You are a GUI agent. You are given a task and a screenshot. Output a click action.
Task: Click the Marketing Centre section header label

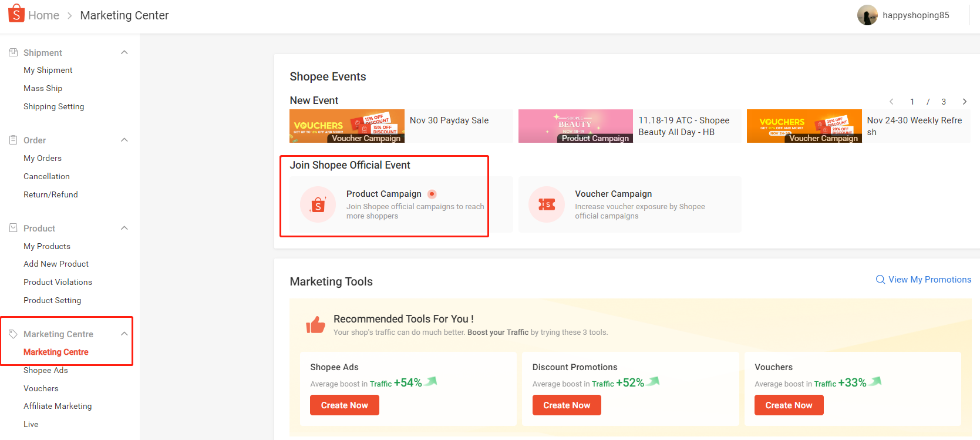tap(58, 334)
